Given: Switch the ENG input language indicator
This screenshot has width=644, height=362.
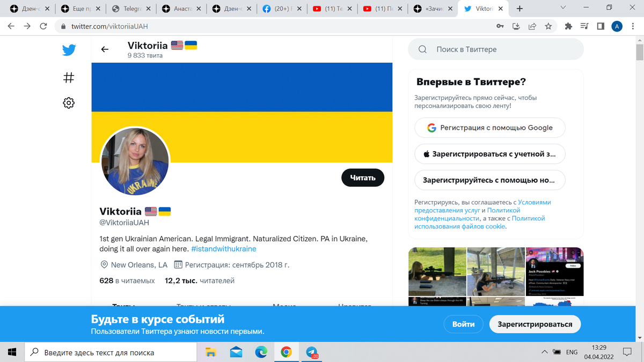Looking at the screenshot, I should (572, 352).
